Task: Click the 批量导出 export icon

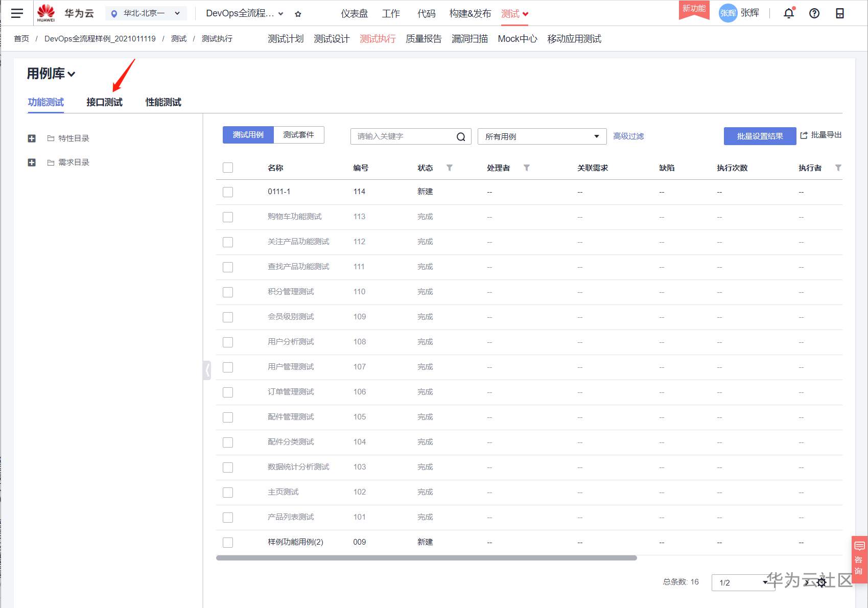Action: coord(804,135)
